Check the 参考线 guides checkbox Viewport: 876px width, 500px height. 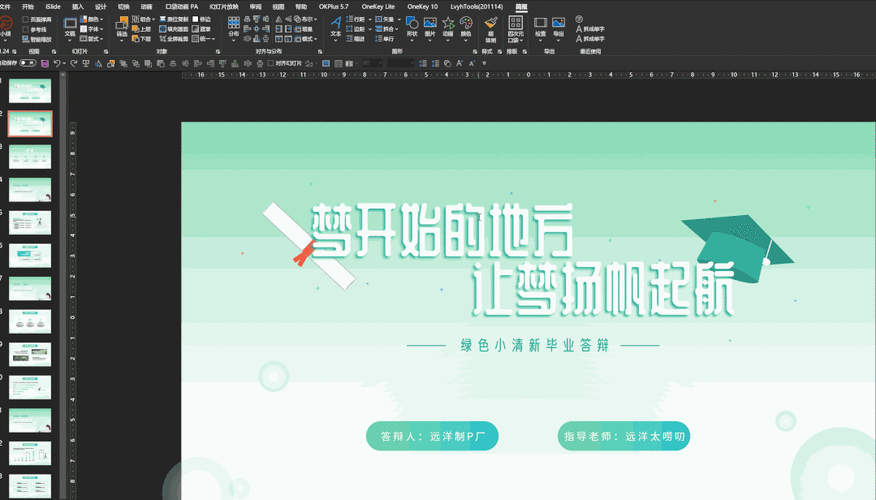pos(26,30)
